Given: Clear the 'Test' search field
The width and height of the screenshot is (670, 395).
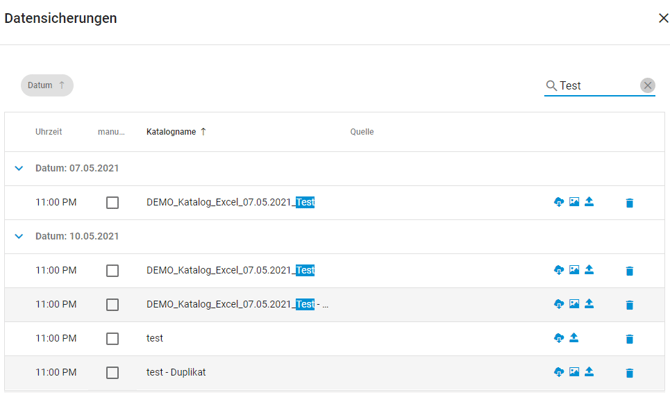Looking at the screenshot, I should [647, 85].
